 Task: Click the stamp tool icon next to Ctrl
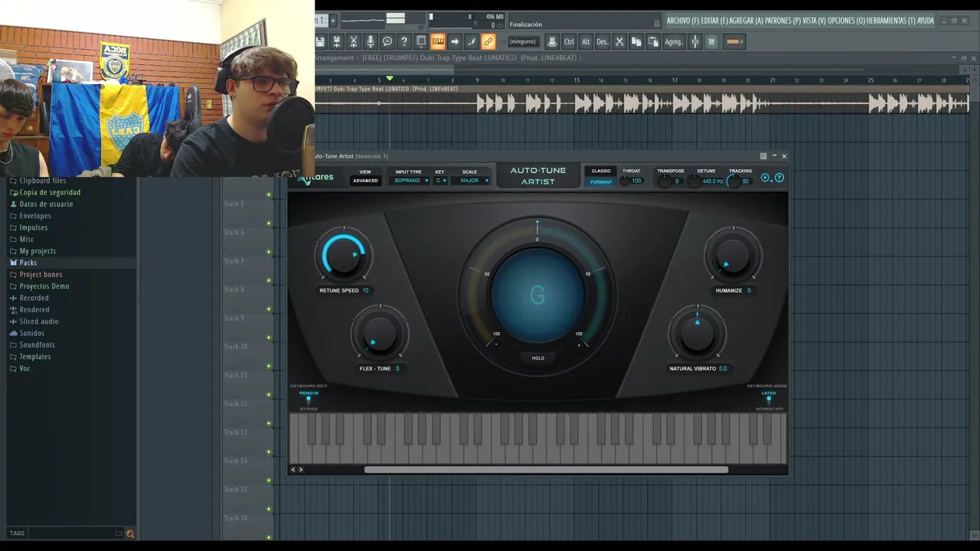pos(552,41)
